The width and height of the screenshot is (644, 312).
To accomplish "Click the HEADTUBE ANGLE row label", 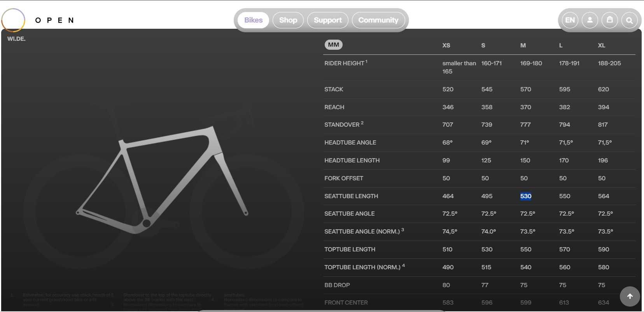I will (x=350, y=143).
